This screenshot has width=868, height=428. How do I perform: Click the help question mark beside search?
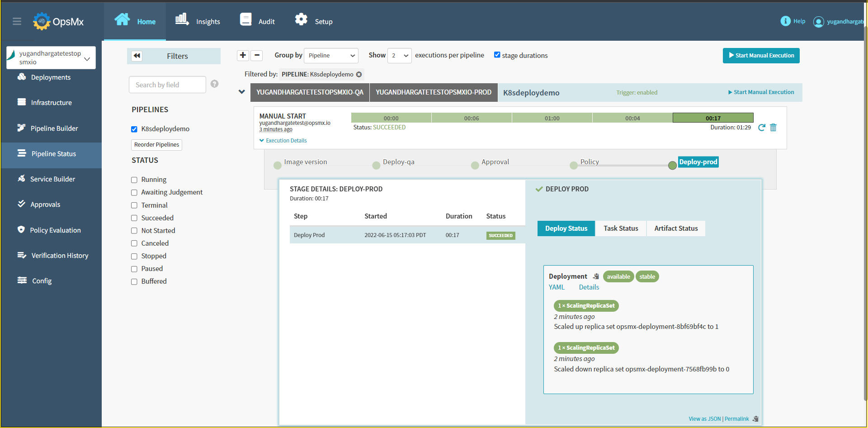click(x=215, y=84)
